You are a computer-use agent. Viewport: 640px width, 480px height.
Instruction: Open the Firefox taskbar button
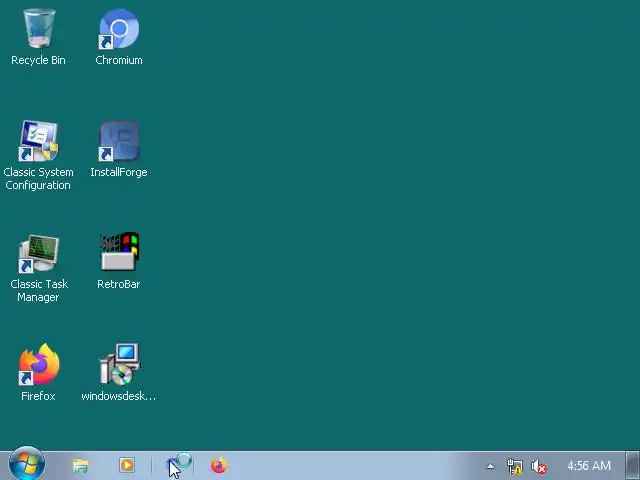tap(219, 465)
